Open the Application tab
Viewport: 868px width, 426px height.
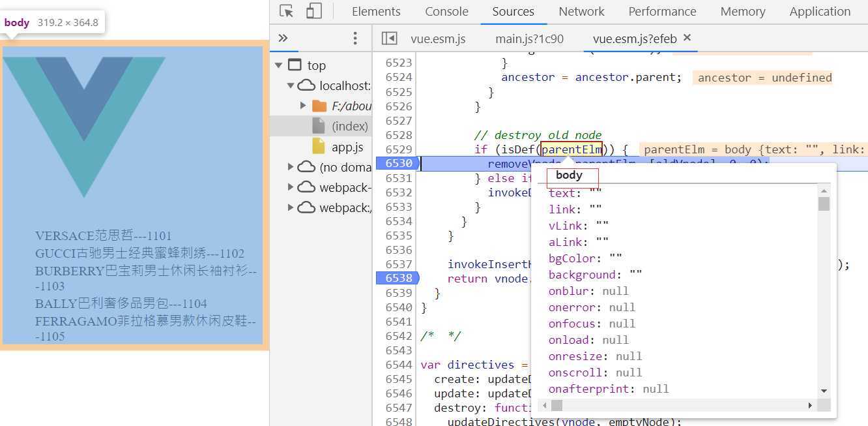coord(820,11)
